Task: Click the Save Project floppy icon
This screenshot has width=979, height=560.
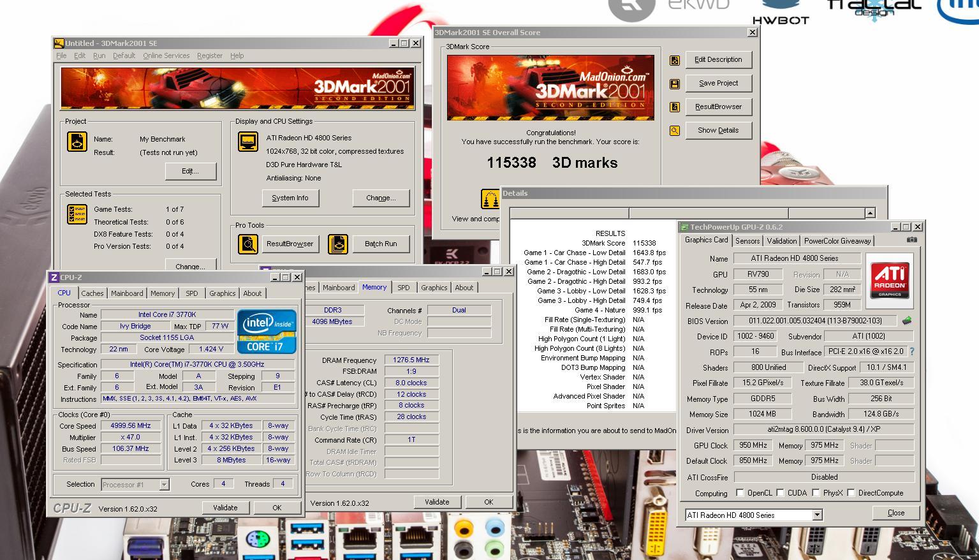Action: point(675,84)
